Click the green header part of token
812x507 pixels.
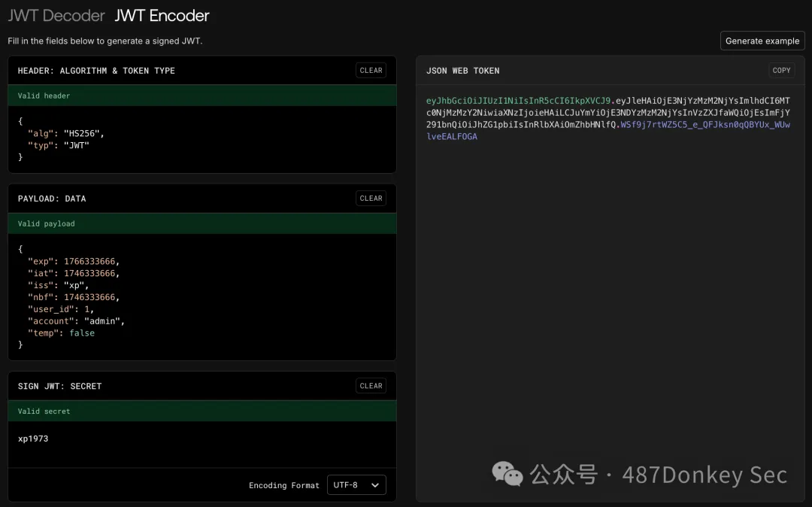pos(519,101)
